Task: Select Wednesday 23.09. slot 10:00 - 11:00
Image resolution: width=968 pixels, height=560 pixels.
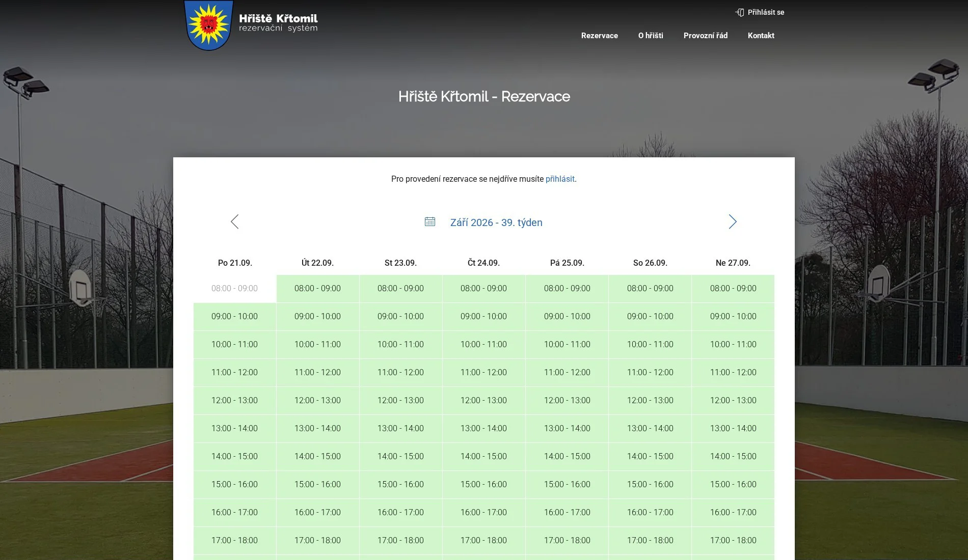Action: point(401,345)
